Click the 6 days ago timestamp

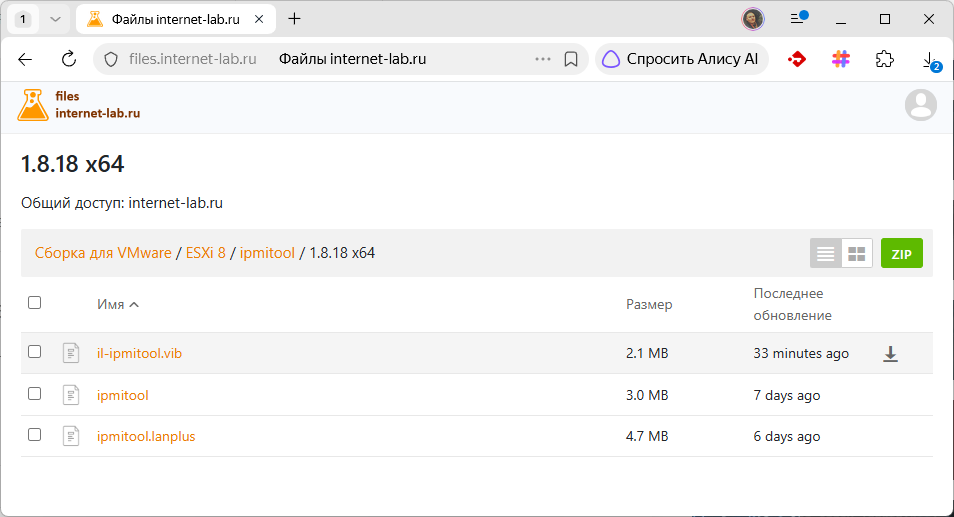tap(787, 436)
